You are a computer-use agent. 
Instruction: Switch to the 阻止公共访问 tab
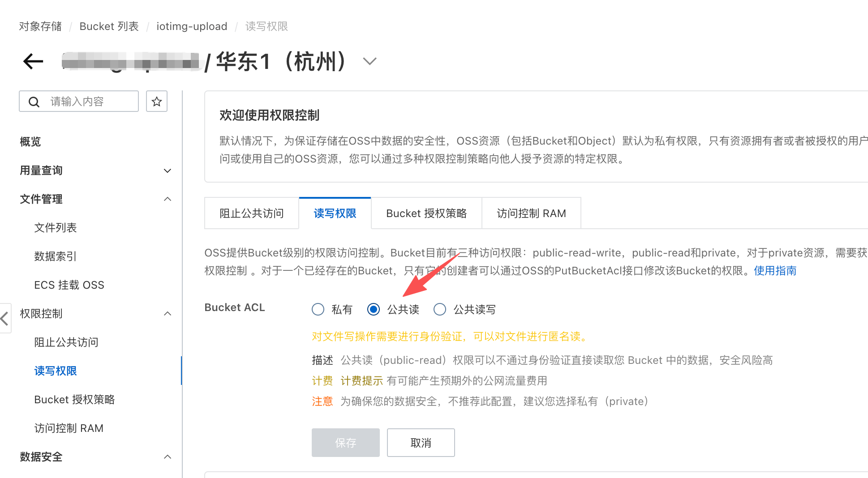pos(252,213)
